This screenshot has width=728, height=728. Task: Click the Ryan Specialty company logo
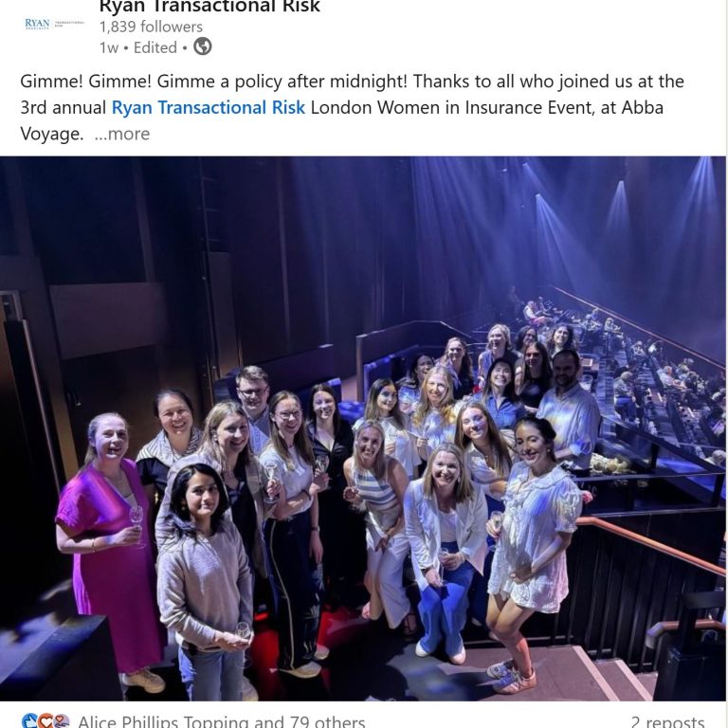click(x=54, y=25)
